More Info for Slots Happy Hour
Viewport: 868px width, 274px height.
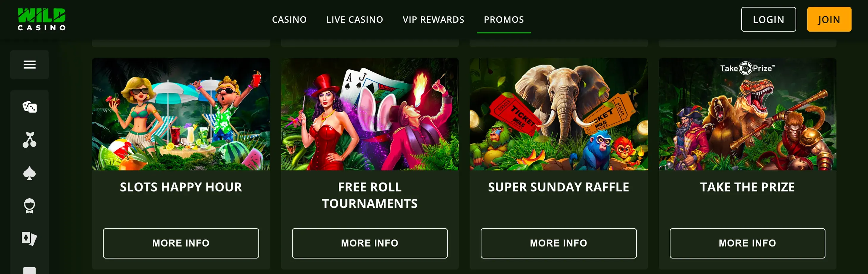(181, 243)
